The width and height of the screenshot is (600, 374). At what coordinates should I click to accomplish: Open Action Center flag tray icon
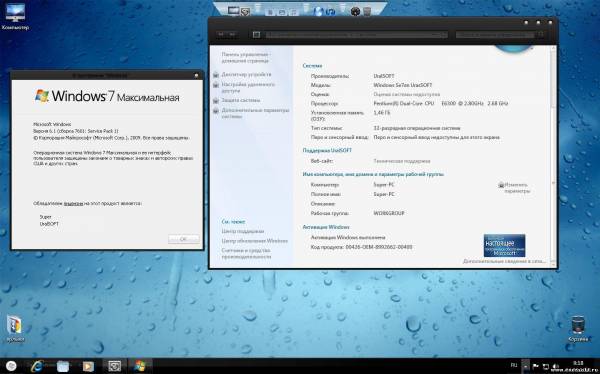tap(536, 366)
